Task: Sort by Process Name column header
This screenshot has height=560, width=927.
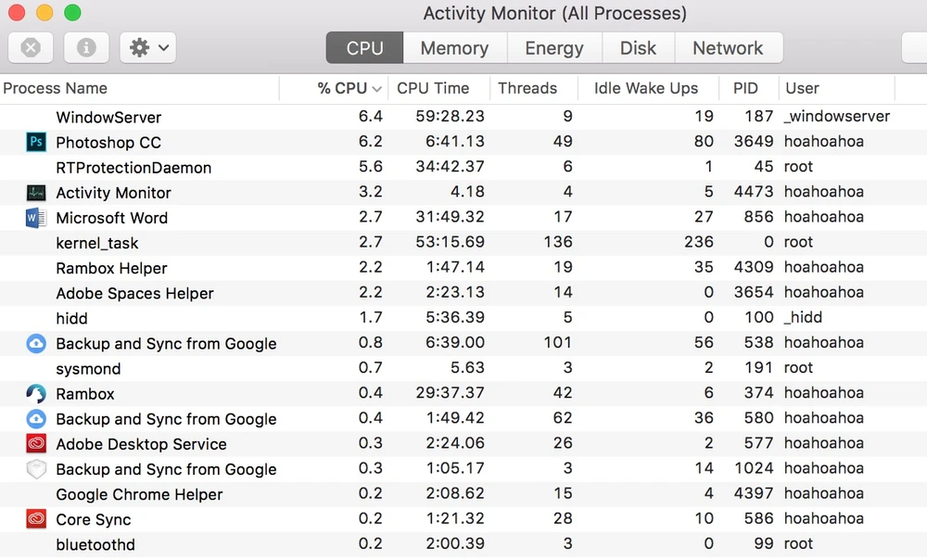Action: click(x=56, y=89)
